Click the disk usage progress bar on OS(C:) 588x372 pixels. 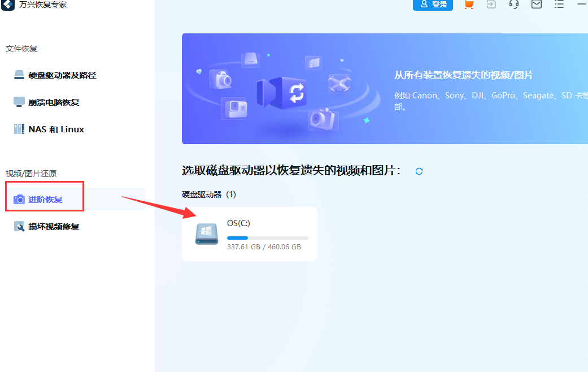(x=268, y=237)
